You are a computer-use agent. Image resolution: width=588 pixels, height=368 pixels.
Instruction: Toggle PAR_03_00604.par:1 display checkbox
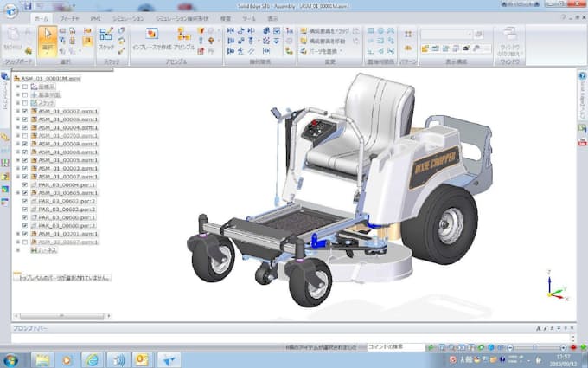pos(24,184)
